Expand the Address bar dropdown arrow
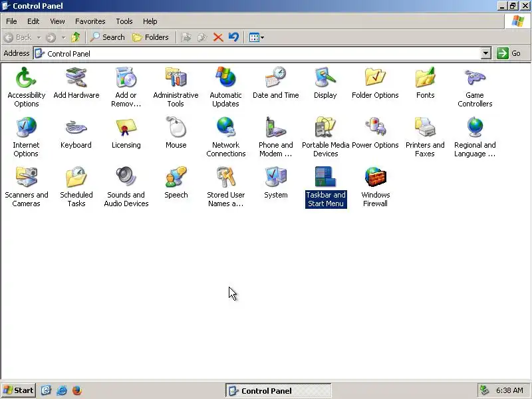 pyautogui.click(x=486, y=53)
